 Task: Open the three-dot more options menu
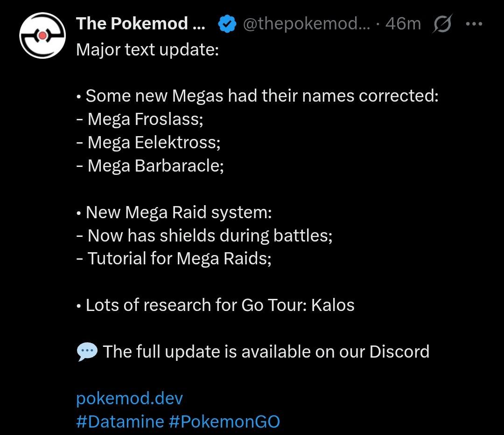tap(474, 24)
